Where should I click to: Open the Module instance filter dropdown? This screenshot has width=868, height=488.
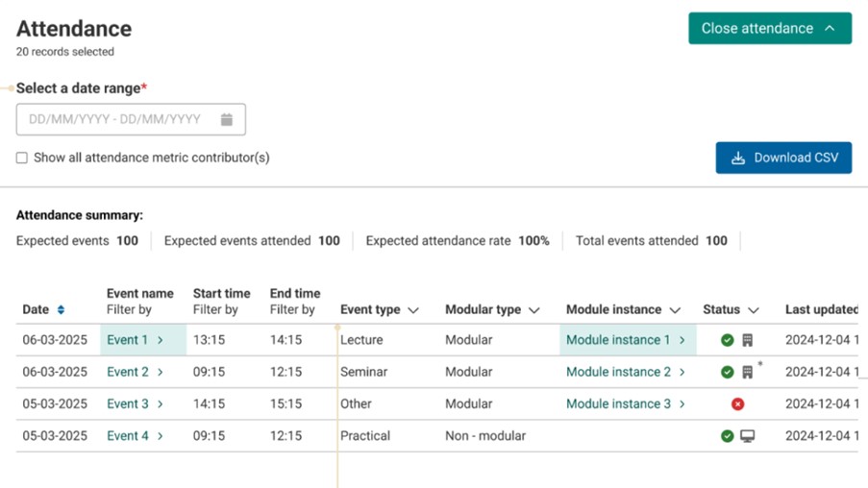tap(675, 310)
